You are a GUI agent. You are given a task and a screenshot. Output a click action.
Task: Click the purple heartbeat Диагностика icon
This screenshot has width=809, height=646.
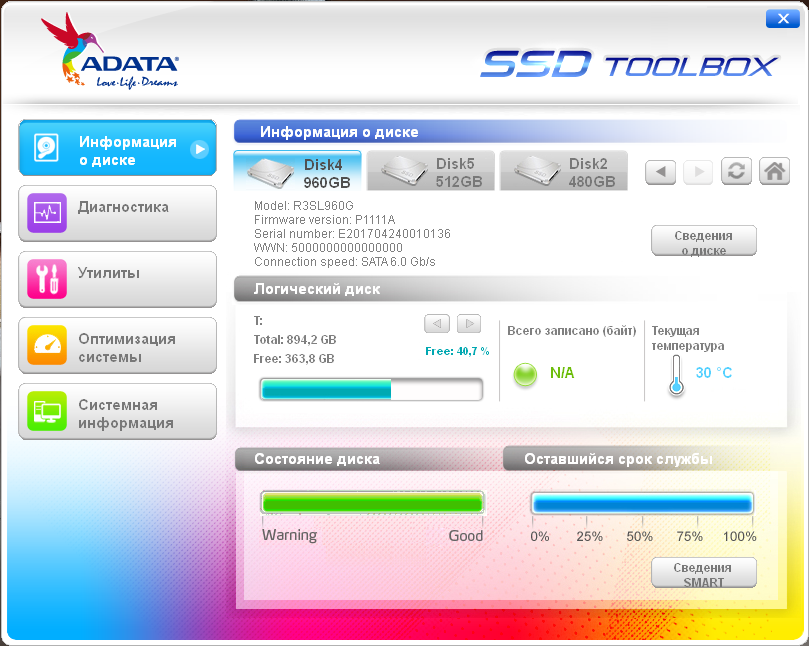coord(46,213)
